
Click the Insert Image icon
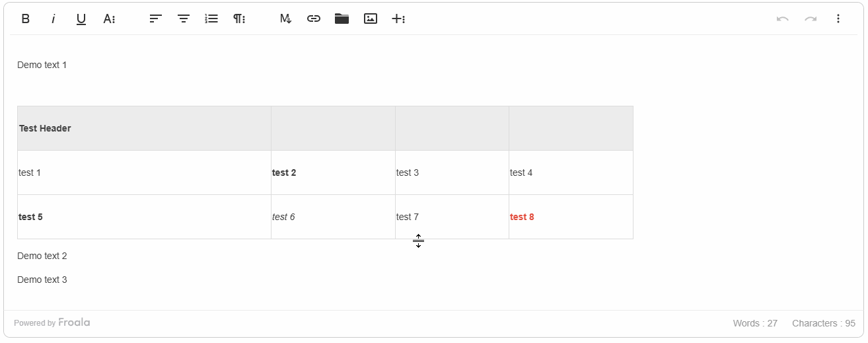(371, 19)
